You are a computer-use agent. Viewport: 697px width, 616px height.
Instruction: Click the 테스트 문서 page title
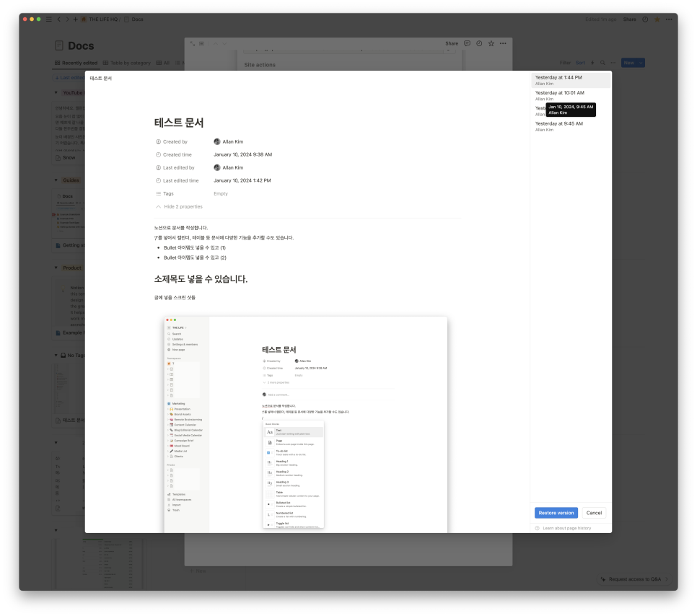[179, 123]
